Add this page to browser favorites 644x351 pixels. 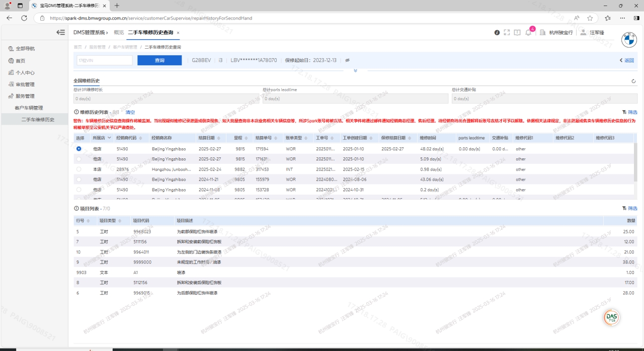pos(590,18)
